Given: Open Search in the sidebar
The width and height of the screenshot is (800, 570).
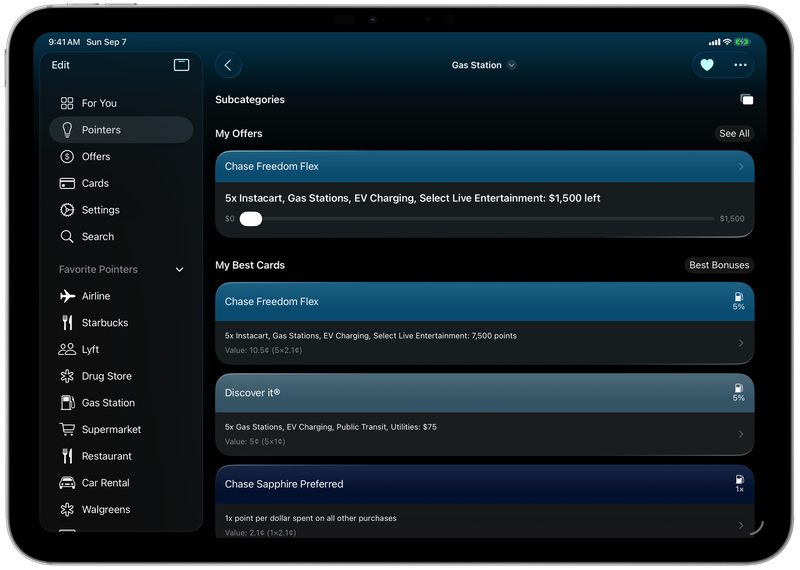Looking at the screenshot, I should coord(121,237).
